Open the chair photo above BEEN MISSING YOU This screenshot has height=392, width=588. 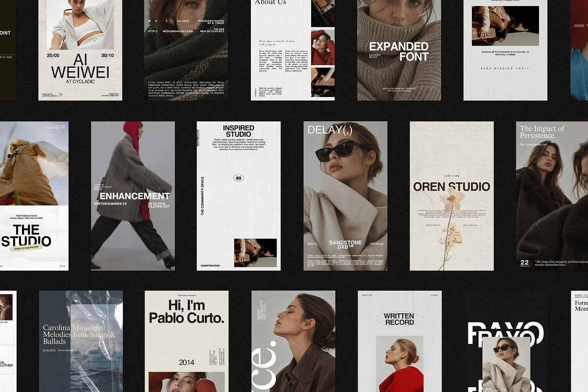[505, 26]
